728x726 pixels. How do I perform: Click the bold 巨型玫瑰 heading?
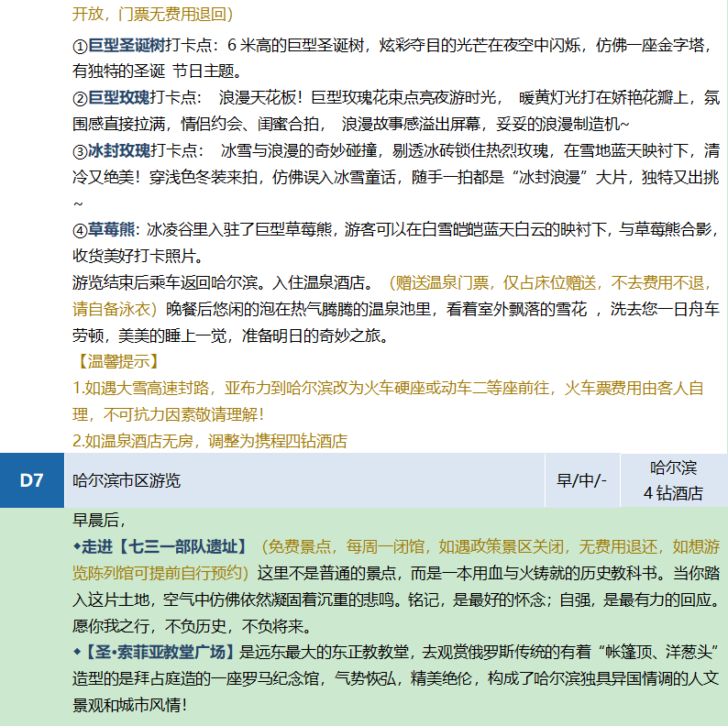tap(117, 98)
